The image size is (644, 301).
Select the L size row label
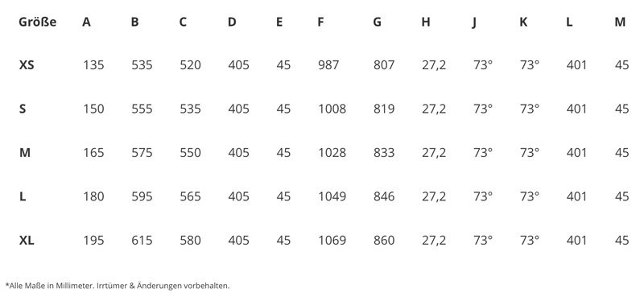[x=23, y=196]
